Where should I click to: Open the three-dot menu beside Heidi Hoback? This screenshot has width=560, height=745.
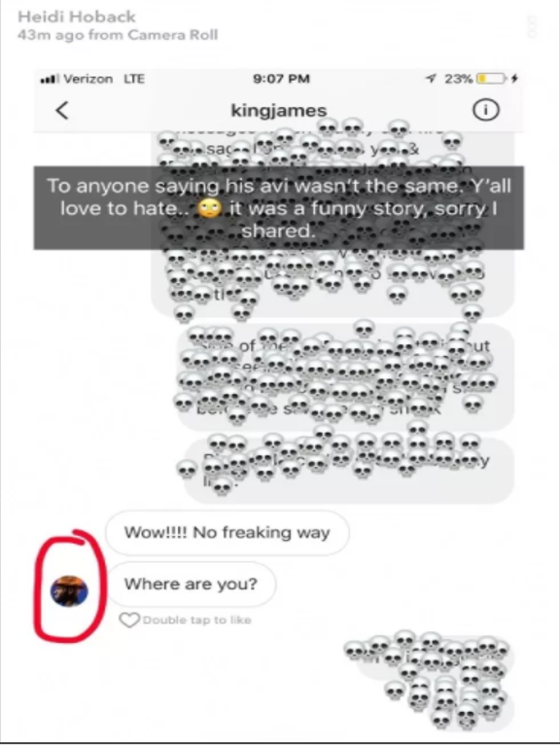tap(532, 26)
